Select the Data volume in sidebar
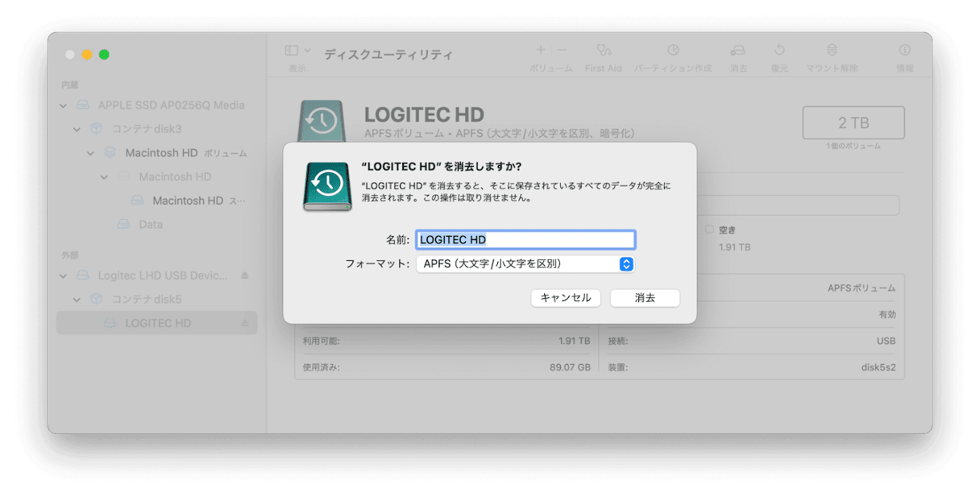 point(150,225)
